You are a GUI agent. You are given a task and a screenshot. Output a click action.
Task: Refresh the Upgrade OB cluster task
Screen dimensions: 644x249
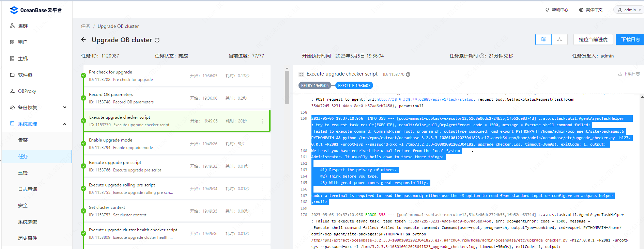[157, 40]
